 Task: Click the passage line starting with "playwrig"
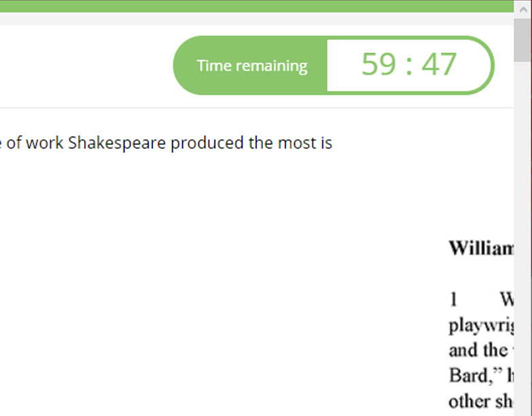480,326
